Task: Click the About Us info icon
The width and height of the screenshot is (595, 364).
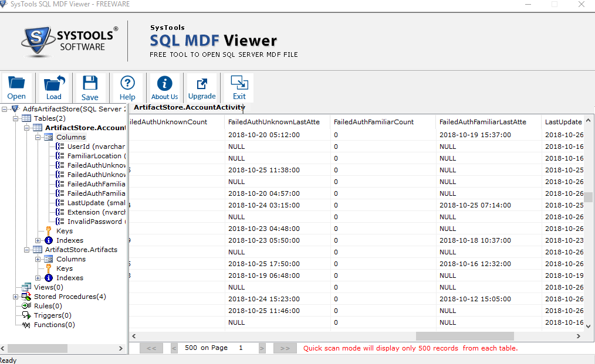Action: coord(165,83)
